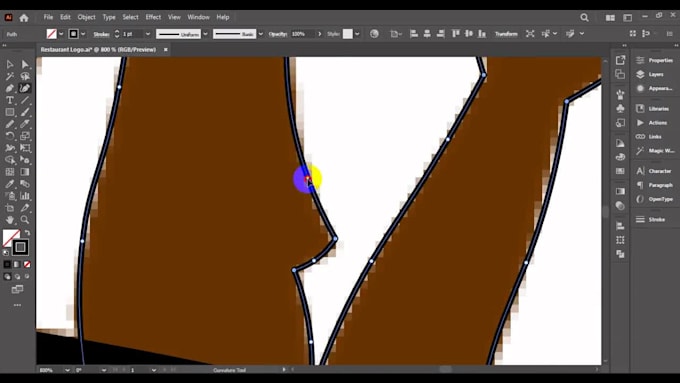The height and width of the screenshot is (383, 680).
Task: Select the Curvature tool
Action: tap(25, 88)
